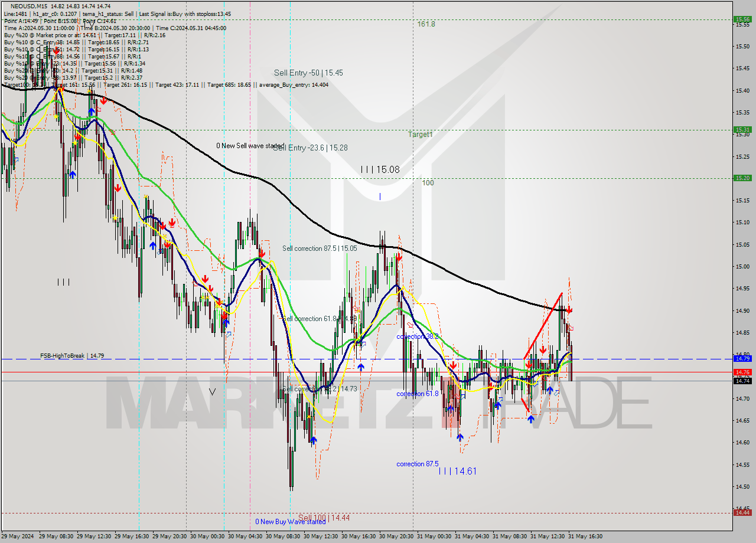
Task: Select the 'Sell Entry -23.6 | 15.28' label
Action: click(310, 148)
